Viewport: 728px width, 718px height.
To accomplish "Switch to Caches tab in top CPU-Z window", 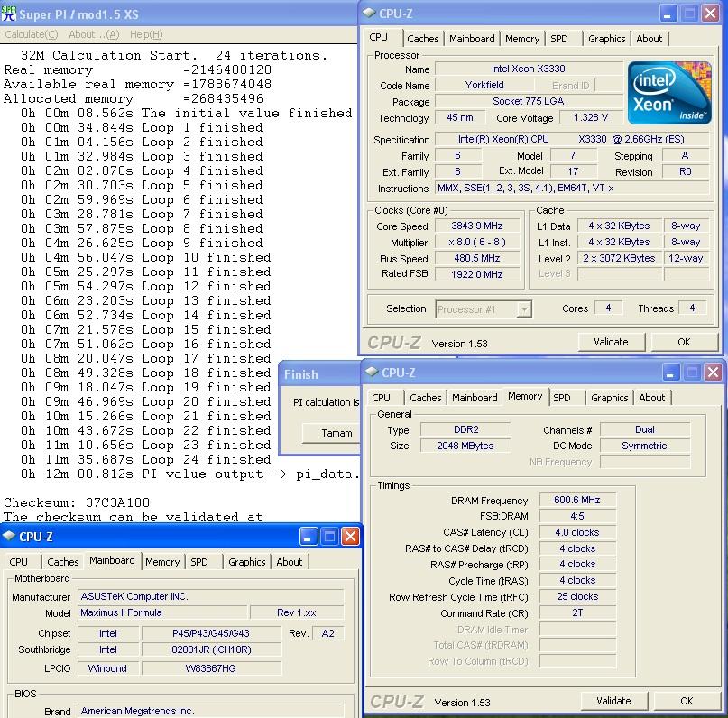I will tap(422, 39).
